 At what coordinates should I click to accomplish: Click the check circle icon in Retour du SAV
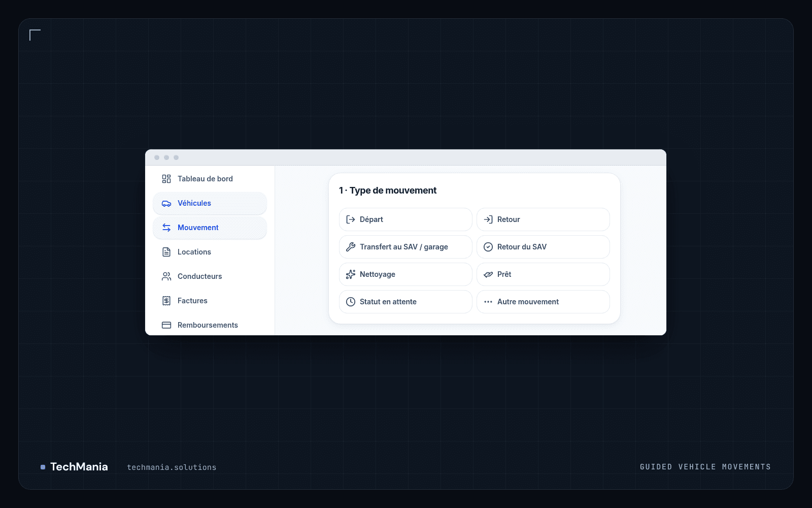pos(488,247)
